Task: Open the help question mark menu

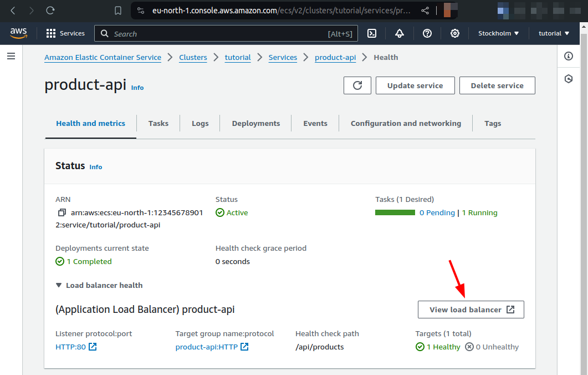Action: coord(427,33)
